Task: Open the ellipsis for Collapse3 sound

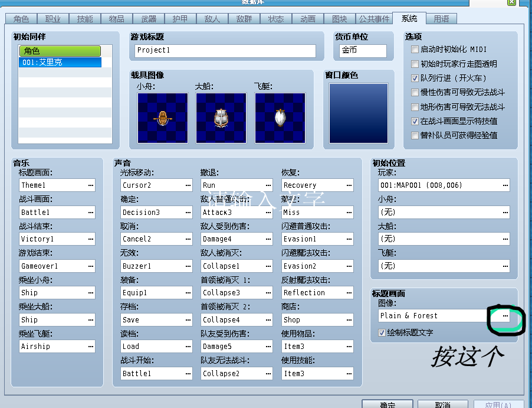Action: coord(268,292)
